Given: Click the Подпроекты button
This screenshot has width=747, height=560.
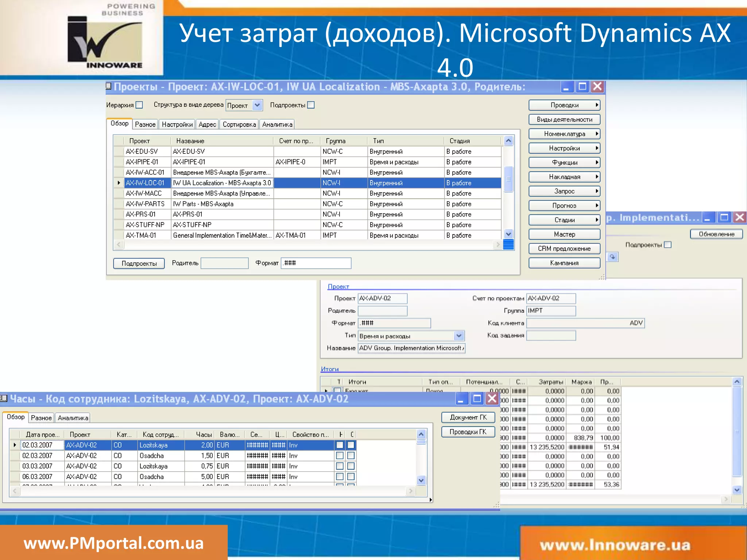Looking at the screenshot, I should [x=139, y=263].
